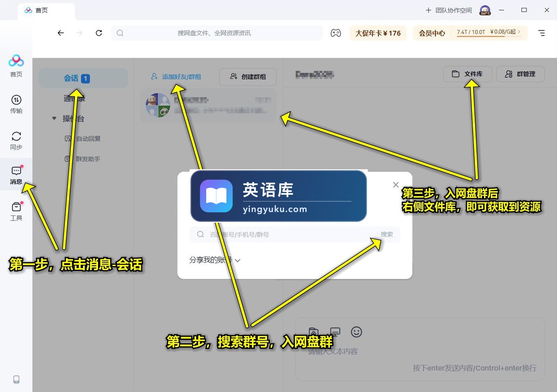Open the 工具 tools sidebar icon
Viewport: 557px width, 392px height.
[x=16, y=211]
